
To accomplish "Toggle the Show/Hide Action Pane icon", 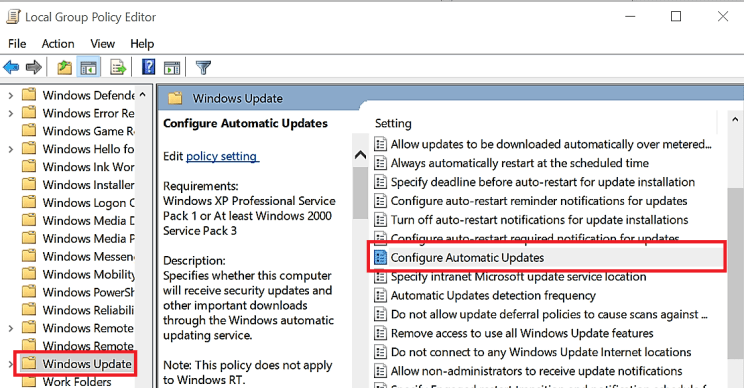I will [x=172, y=67].
